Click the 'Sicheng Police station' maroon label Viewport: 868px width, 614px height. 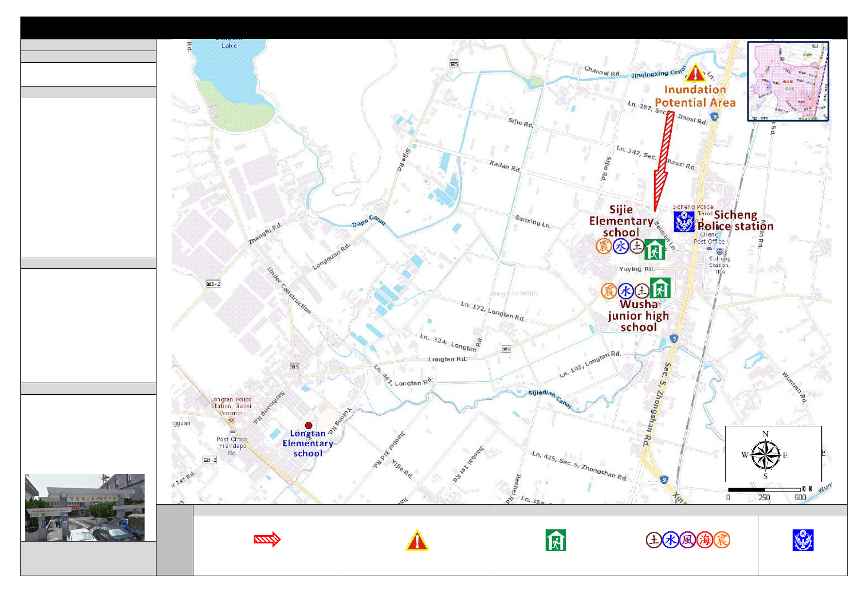click(x=735, y=220)
